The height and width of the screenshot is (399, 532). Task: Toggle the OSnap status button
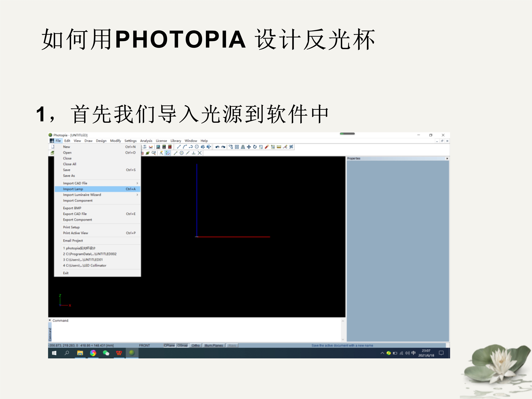182,345
